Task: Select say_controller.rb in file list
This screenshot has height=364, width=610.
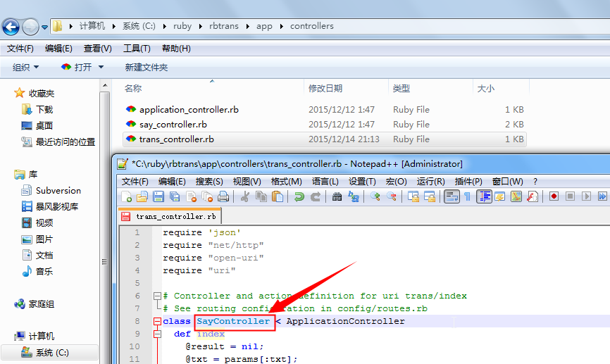Action: (173, 125)
